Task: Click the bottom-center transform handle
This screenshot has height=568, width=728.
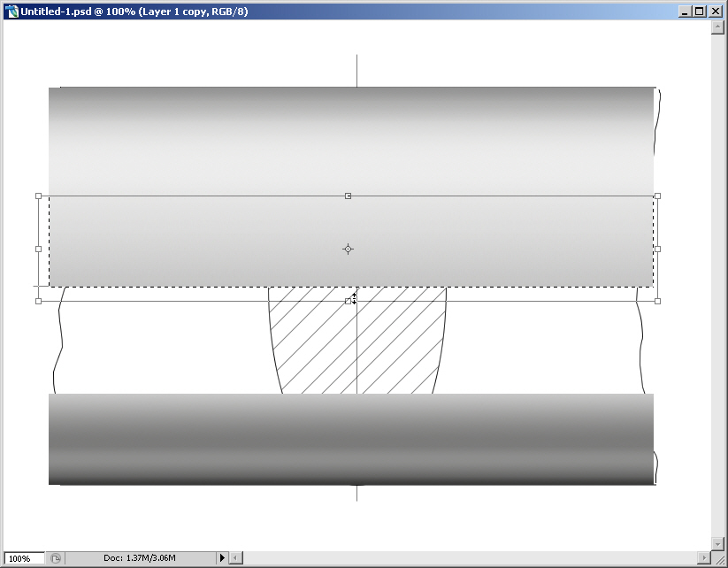Action: 348,302
